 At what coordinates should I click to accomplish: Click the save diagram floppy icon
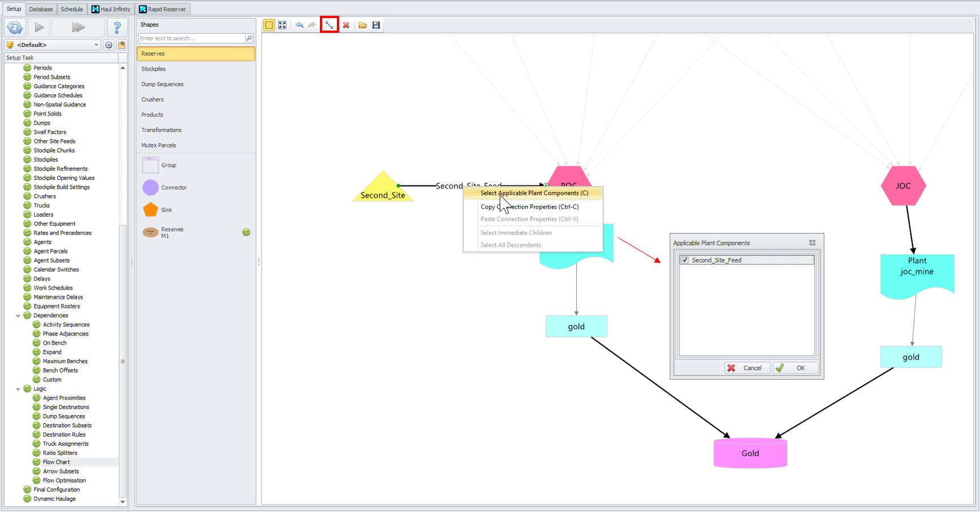pyautogui.click(x=376, y=25)
